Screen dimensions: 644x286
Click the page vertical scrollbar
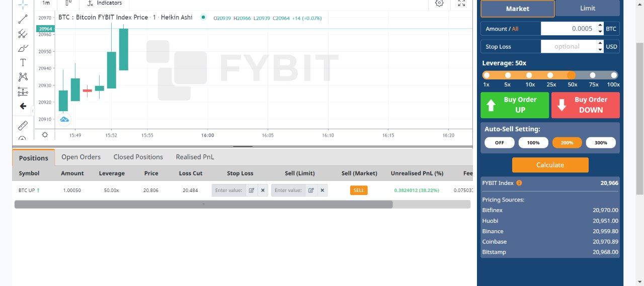pos(640,119)
